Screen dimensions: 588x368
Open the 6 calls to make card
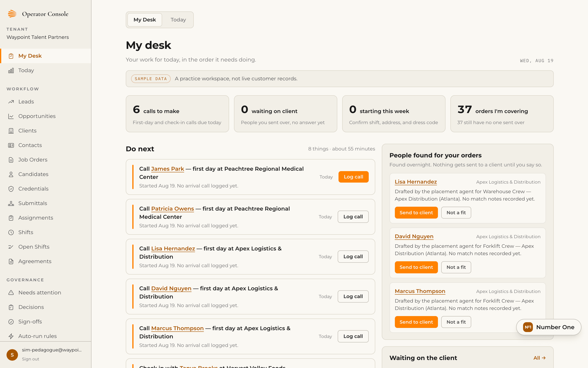(x=177, y=114)
